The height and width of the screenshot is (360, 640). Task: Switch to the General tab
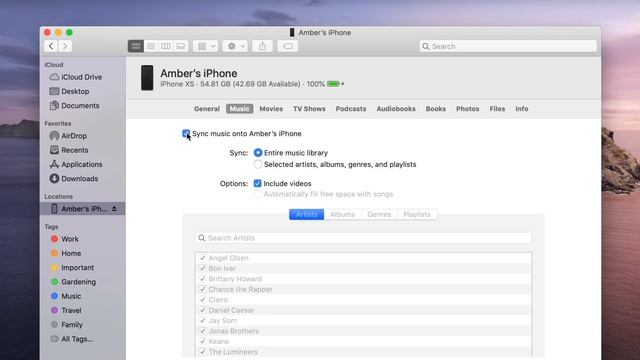(x=207, y=109)
